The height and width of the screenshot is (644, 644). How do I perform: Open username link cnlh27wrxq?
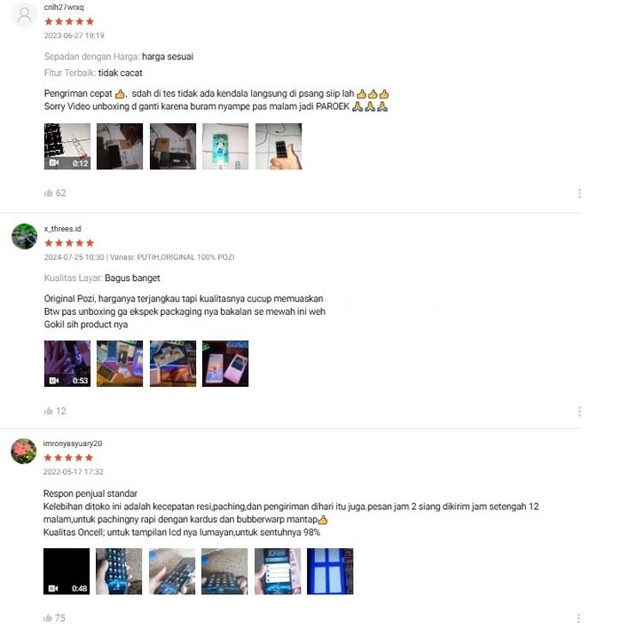tap(64, 7)
